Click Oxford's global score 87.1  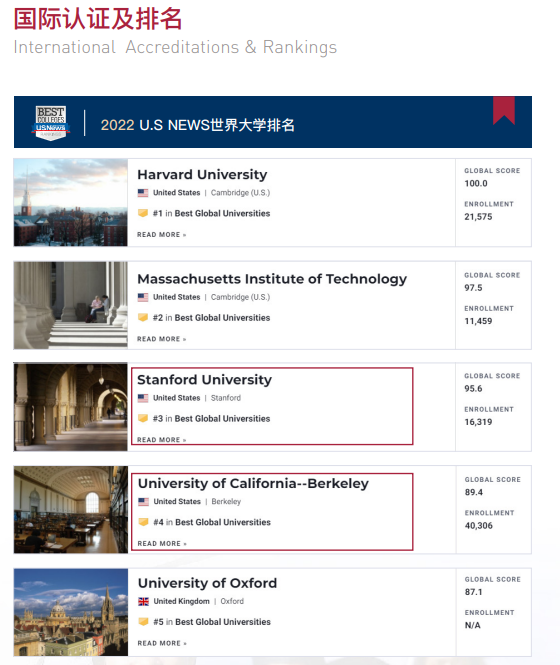473,592
